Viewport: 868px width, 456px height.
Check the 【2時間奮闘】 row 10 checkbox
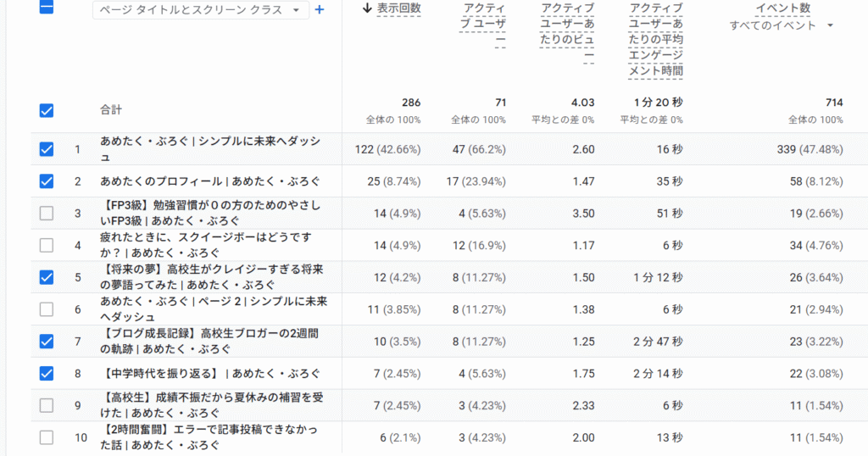(47, 437)
